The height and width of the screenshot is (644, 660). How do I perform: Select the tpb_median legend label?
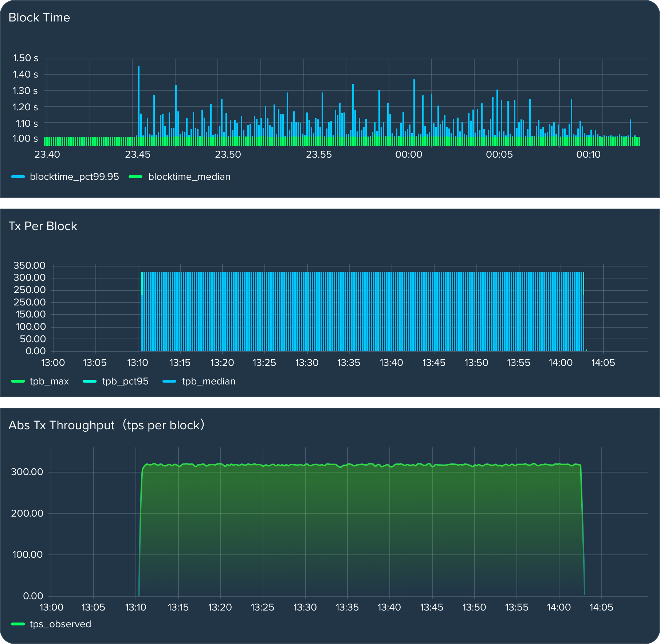[208, 381]
